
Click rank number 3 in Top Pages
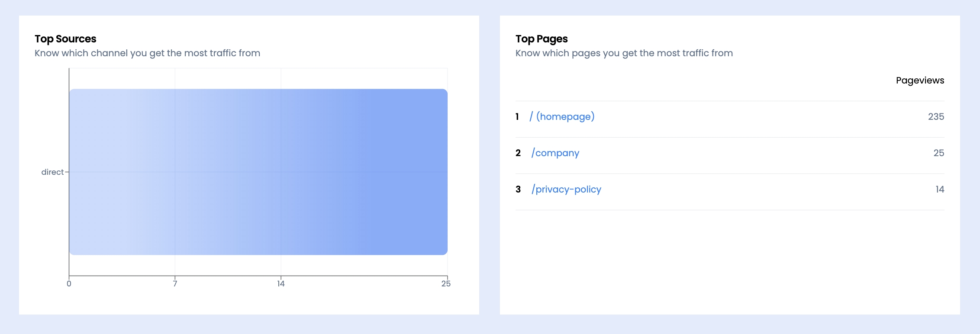coord(518,189)
